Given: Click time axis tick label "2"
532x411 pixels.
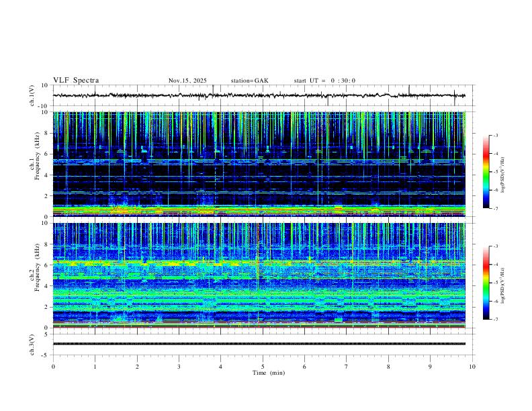Looking at the screenshot, I should tap(137, 367).
